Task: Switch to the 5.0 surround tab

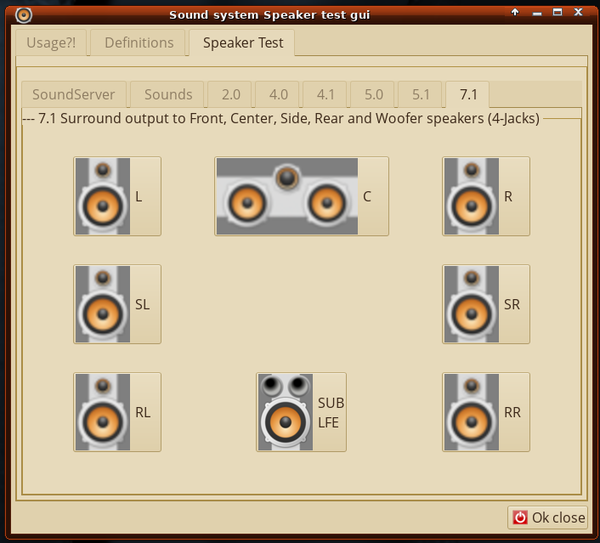Action: pyautogui.click(x=373, y=95)
